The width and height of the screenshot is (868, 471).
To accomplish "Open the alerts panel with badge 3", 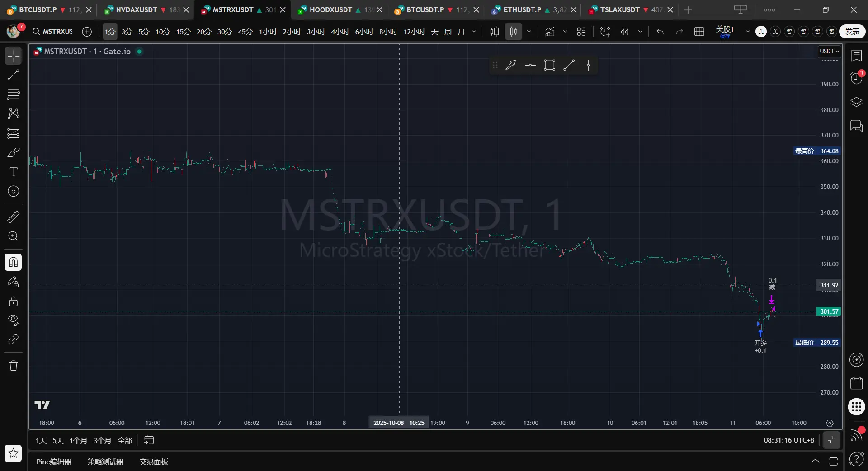I will tap(857, 78).
